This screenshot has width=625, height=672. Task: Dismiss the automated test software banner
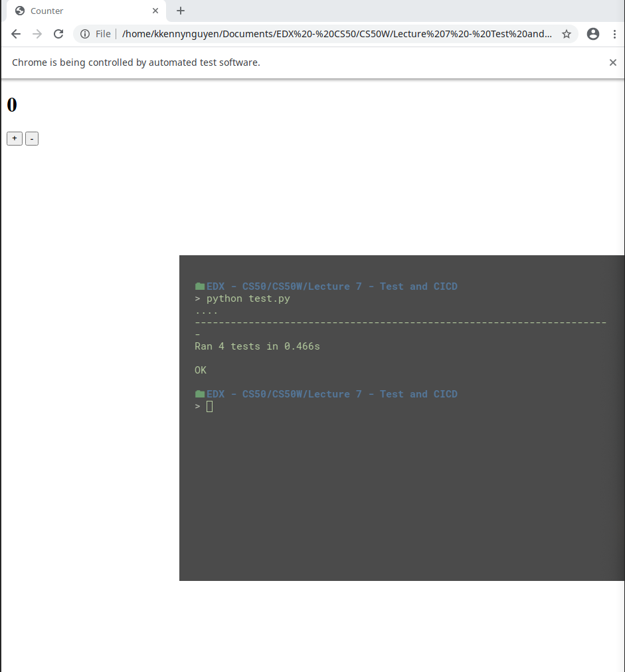[613, 62]
